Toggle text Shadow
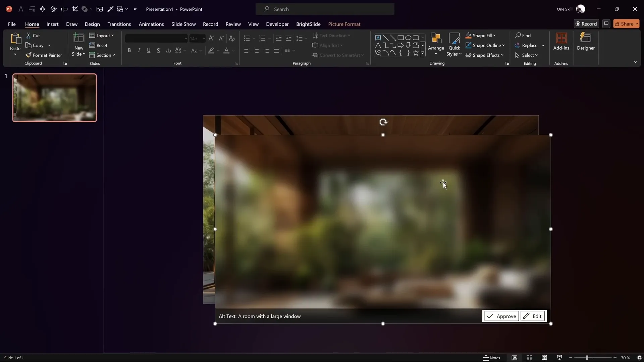 coord(158,51)
